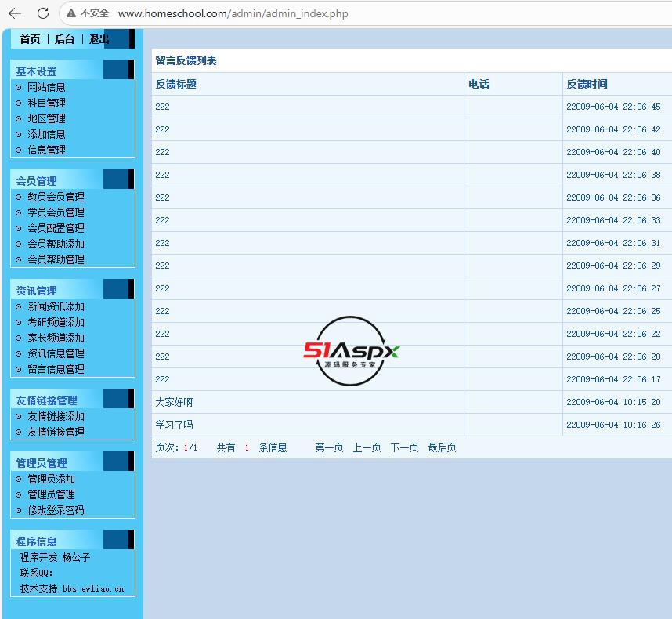672x619 pixels.
Task: Choose 管理员添加 menu item
Action: [51, 479]
